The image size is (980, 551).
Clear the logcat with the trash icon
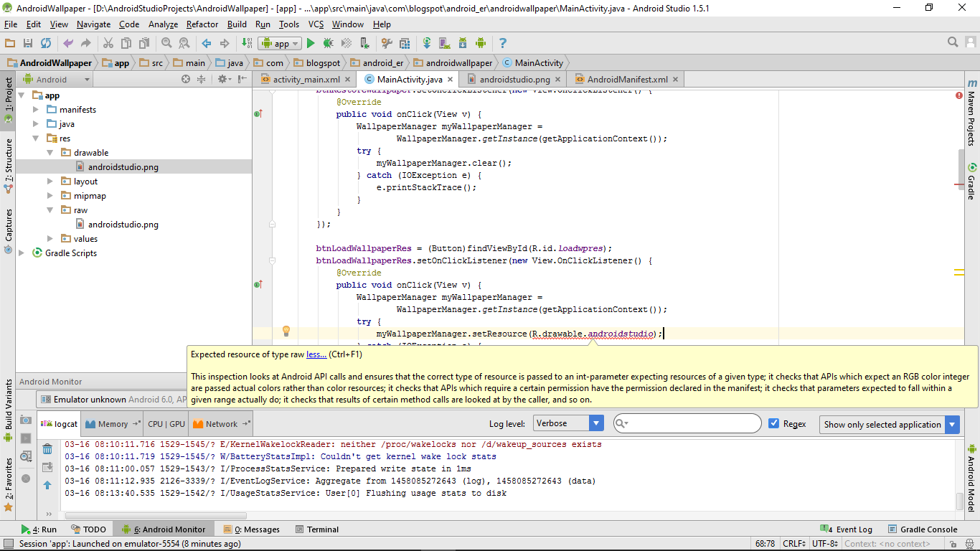47,449
